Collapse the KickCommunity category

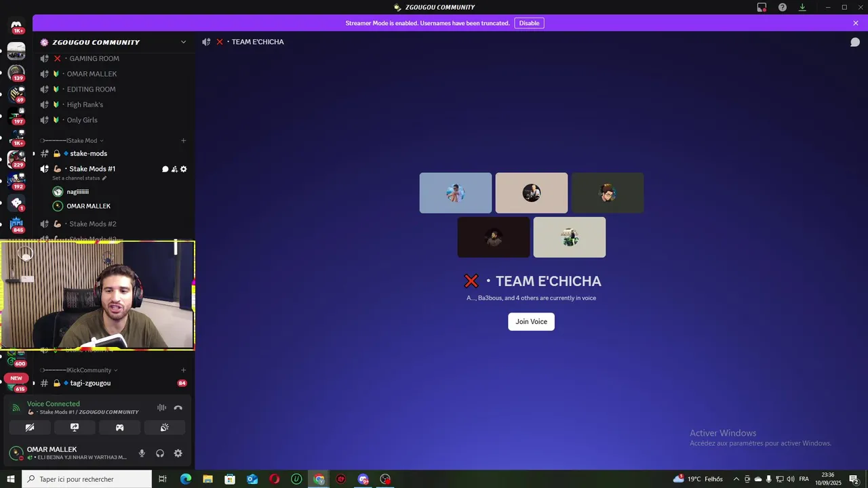(79, 370)
